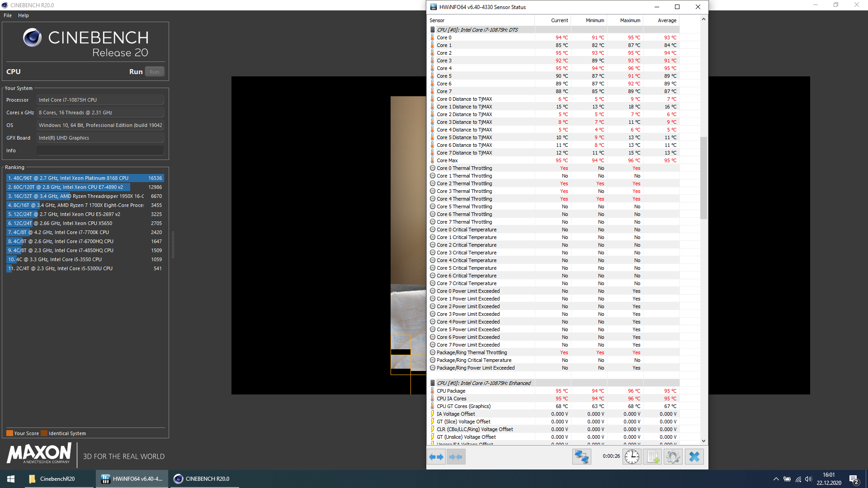
Task: Select Core 7 Critical Temperature row
Action: coord(554,283)
